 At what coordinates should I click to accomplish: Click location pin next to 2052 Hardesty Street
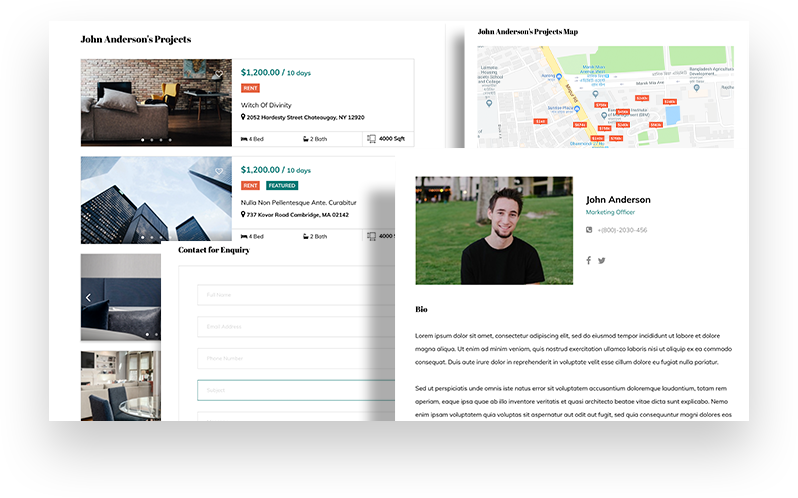(243, 117)
